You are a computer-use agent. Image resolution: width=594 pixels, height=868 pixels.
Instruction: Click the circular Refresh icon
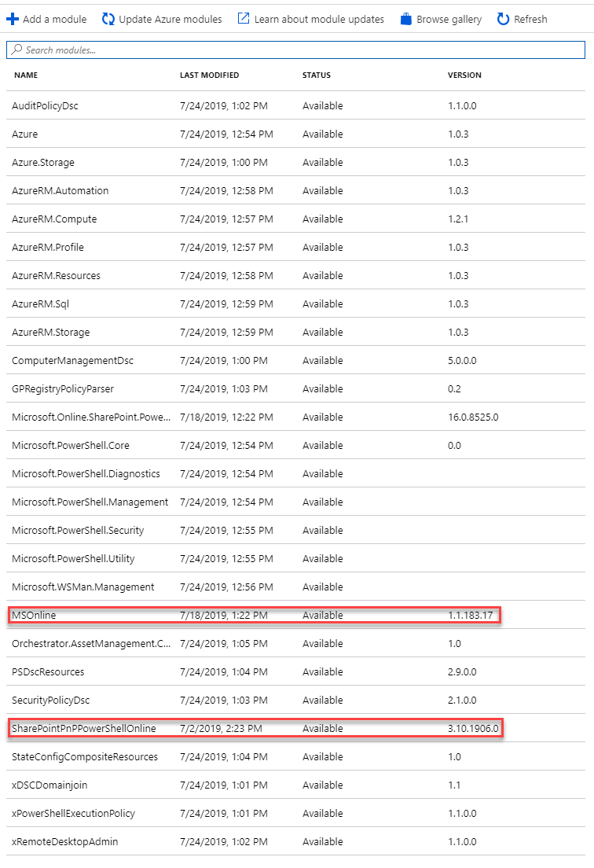pyautogui.click(x=503, y=20)
